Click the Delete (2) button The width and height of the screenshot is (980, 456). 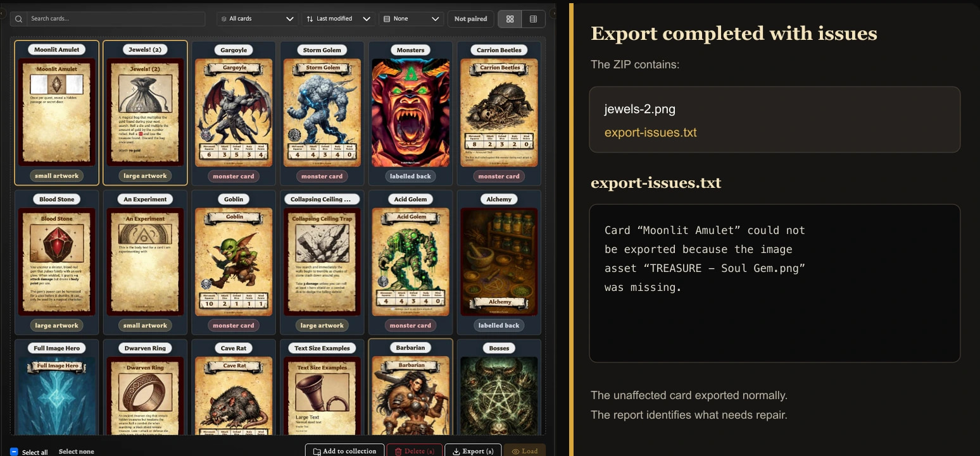[414, 451]
